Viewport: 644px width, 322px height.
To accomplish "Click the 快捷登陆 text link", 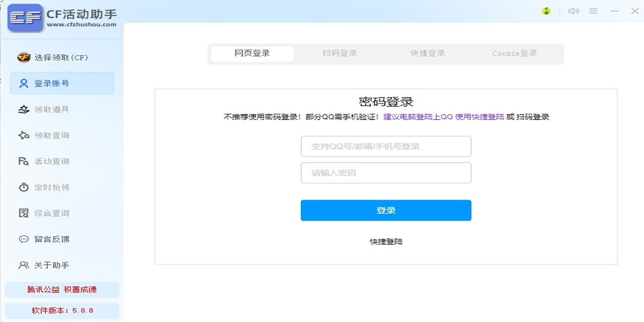I will click(x=386, y=241).
